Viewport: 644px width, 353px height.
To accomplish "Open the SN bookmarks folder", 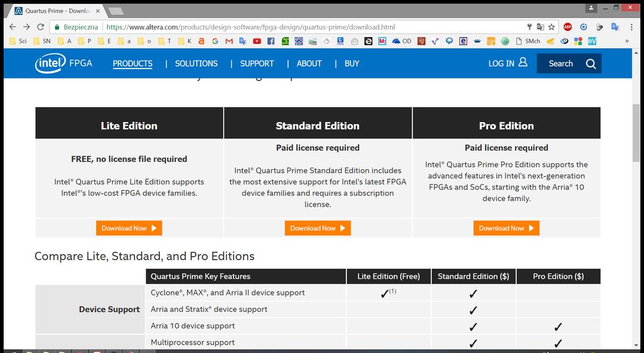I will pyautogui.click(x=42, y=41).
